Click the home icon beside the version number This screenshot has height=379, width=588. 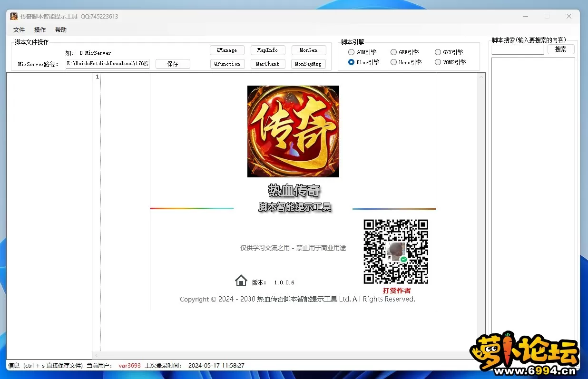point(241,281)
